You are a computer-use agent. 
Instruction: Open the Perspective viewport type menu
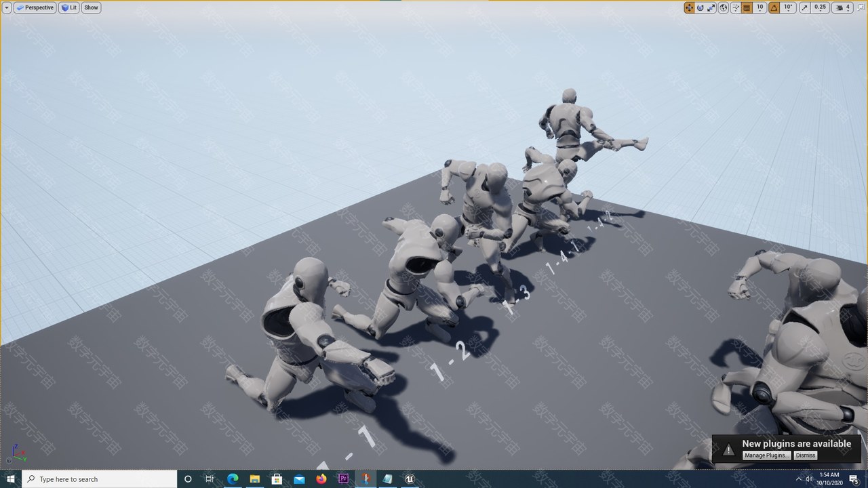(x=35, y=7)
